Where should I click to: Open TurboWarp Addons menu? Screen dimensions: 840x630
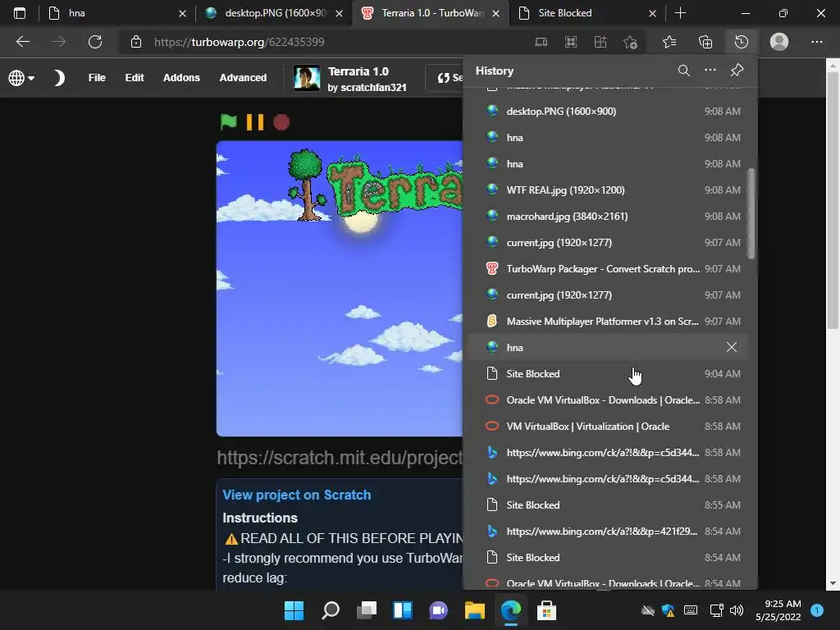pyautogui.click(x=181, y=78)
